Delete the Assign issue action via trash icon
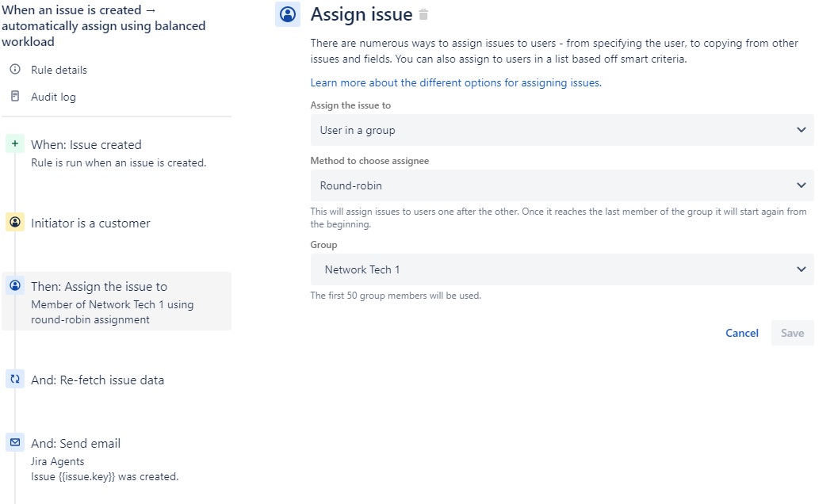Screen dimensions: 834x504 tap(423, 14)
